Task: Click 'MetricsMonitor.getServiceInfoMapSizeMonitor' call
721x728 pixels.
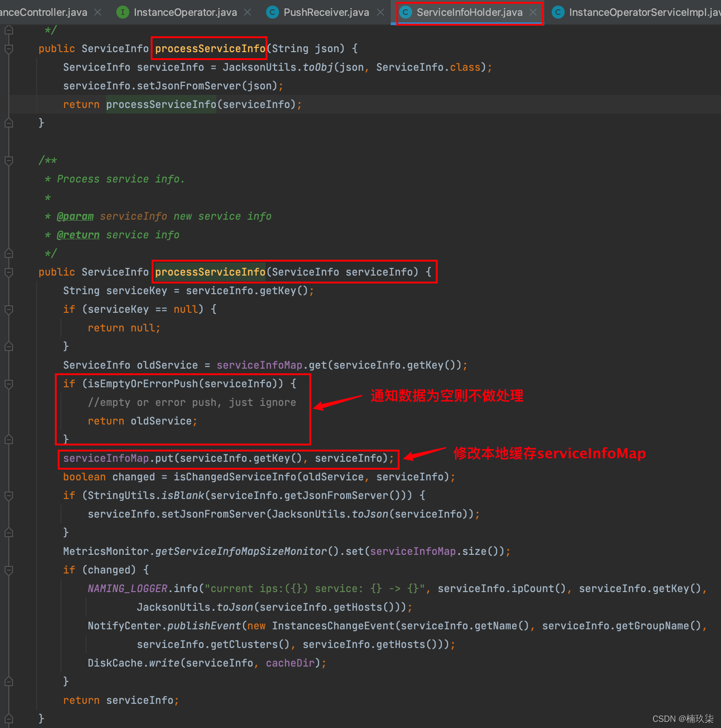Action: coord(195,551)
